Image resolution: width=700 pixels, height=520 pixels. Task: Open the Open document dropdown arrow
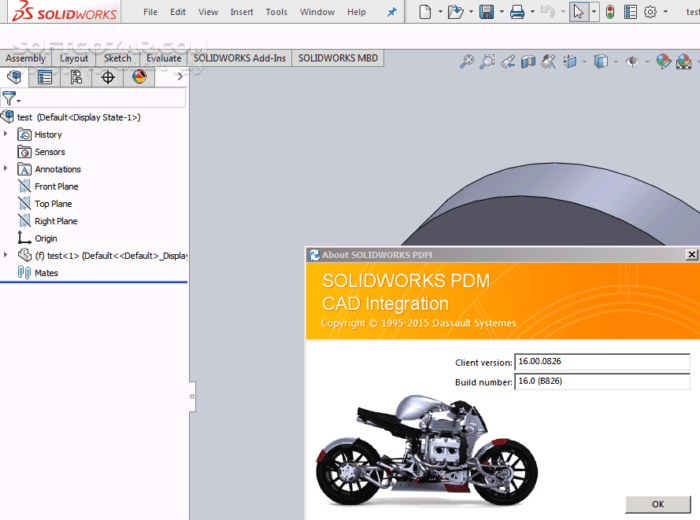pyautogui.click(x=471, y=12)
